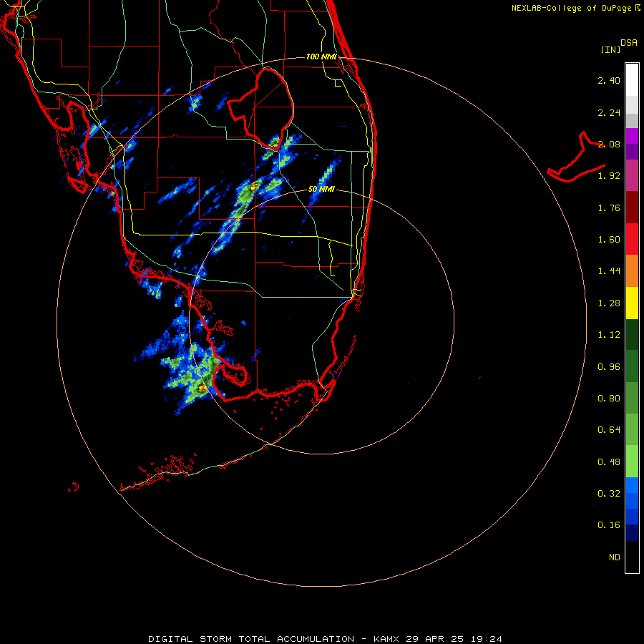Image resolution: width=644 pixels, height=644 pixels.
Task: Pick the white swatch at legend top
Action: coord(632,80)
